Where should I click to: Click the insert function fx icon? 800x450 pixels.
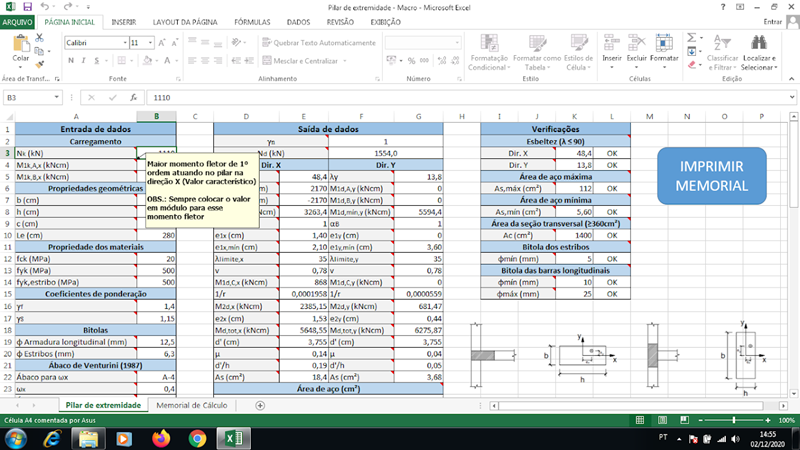tap(134, 97)
